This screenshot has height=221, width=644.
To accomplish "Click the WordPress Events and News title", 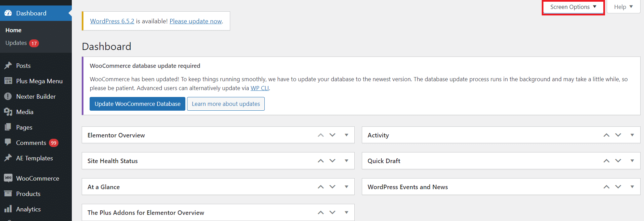I will pos(408,187).
